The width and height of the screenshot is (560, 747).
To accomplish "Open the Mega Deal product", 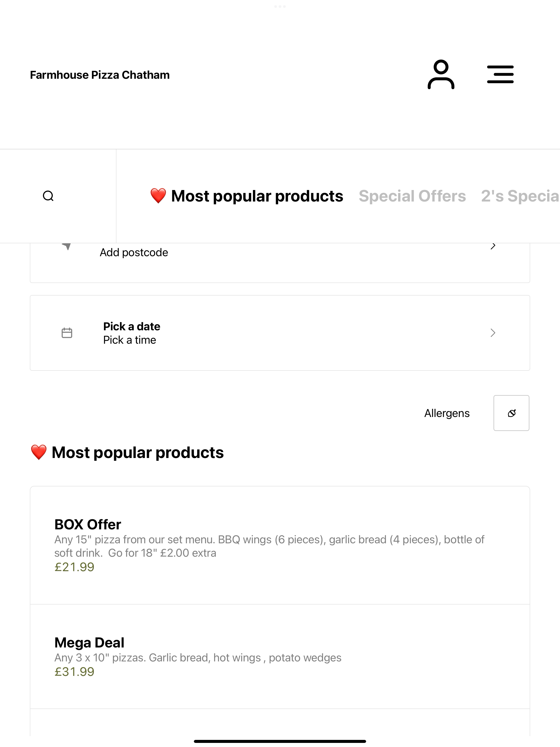I will (x=280, y=656).
